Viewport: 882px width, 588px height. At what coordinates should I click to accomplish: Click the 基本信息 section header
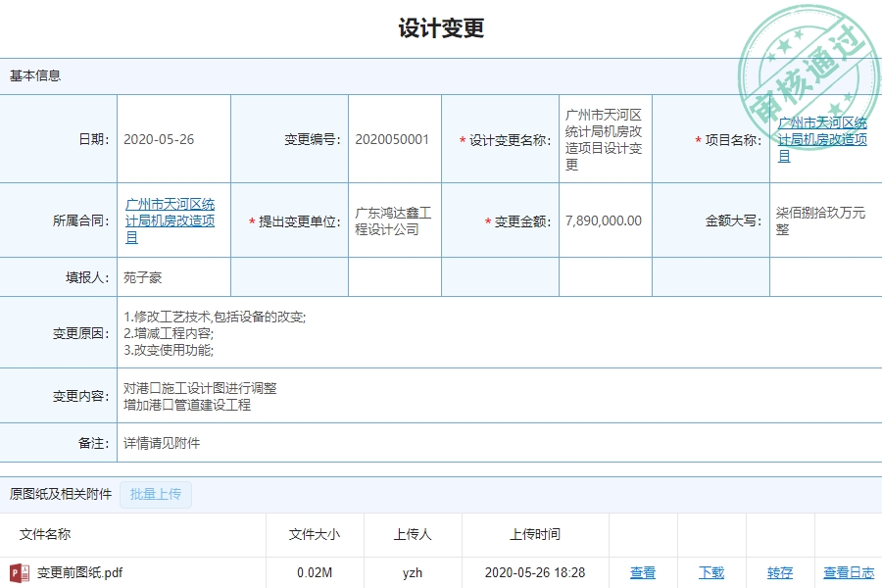35,76
